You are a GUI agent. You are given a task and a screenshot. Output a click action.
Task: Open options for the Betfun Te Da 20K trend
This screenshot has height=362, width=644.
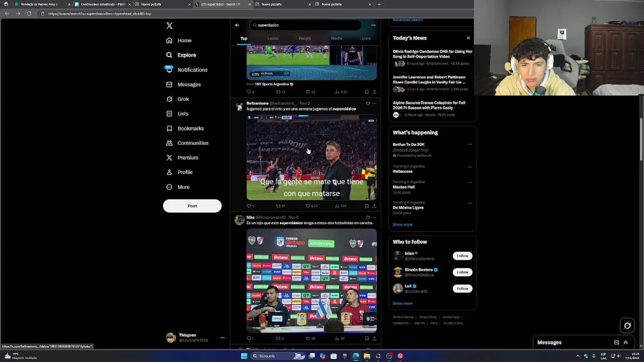pyautogui.click(x=470, y=145)
